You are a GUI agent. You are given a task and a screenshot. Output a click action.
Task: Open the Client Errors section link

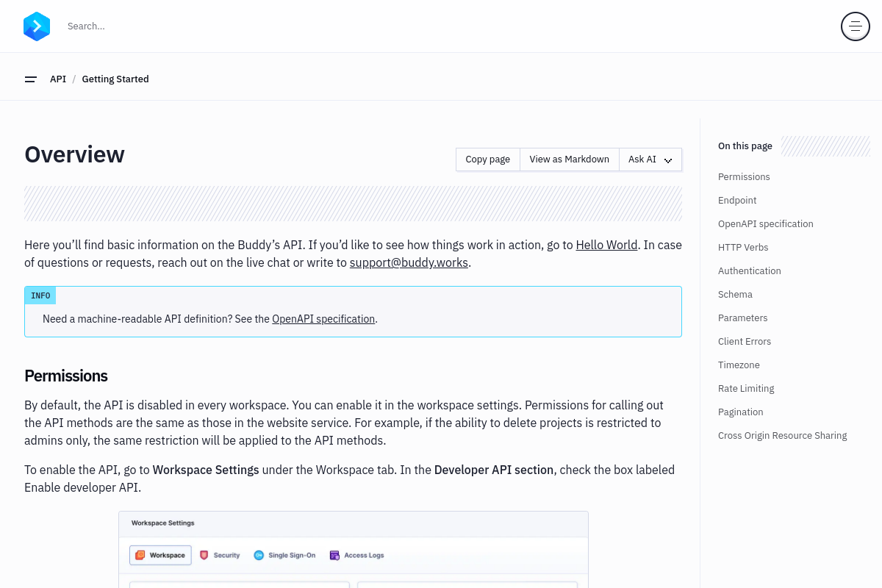pos(745,342)
